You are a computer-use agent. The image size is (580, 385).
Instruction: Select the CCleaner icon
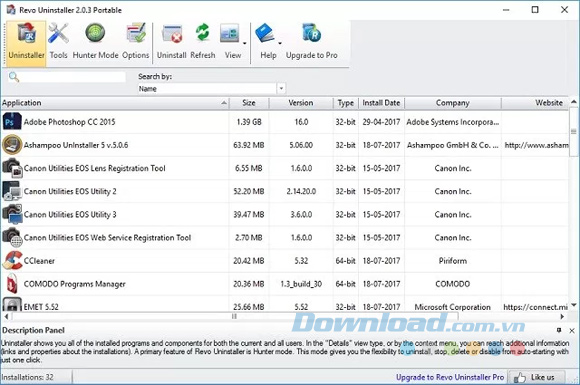[12, 260]
